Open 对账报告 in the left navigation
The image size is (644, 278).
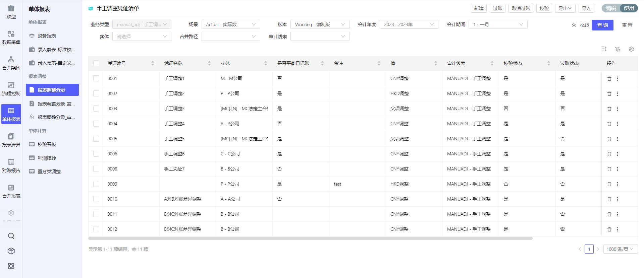point(11,165)
